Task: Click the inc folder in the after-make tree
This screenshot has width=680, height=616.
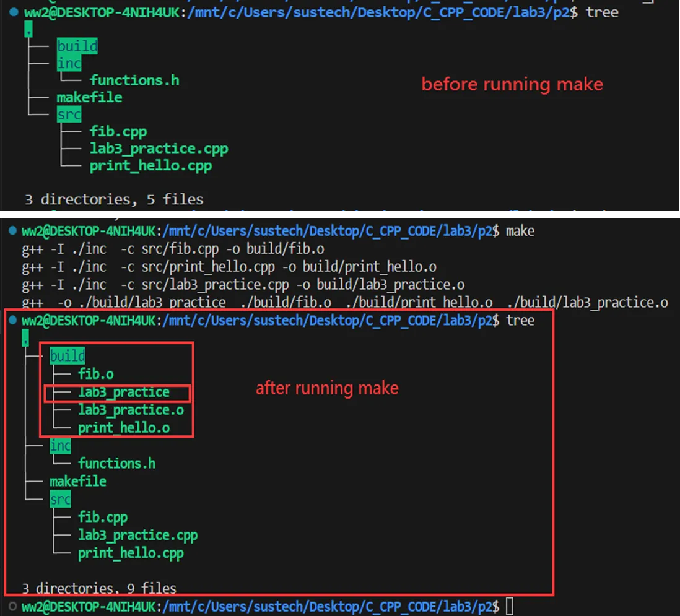Action: point(60,446)
